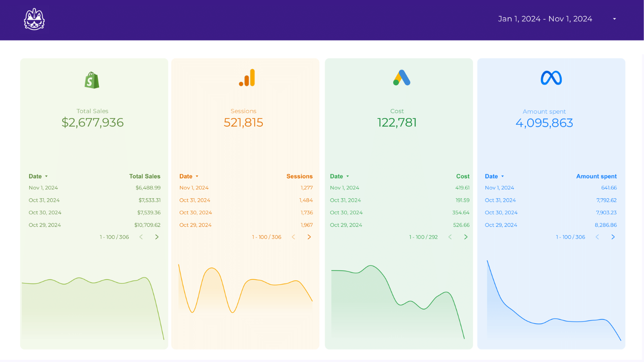644x362 pixels.
Task: Sort Shopify table by Date column
Action: [35, 177]
